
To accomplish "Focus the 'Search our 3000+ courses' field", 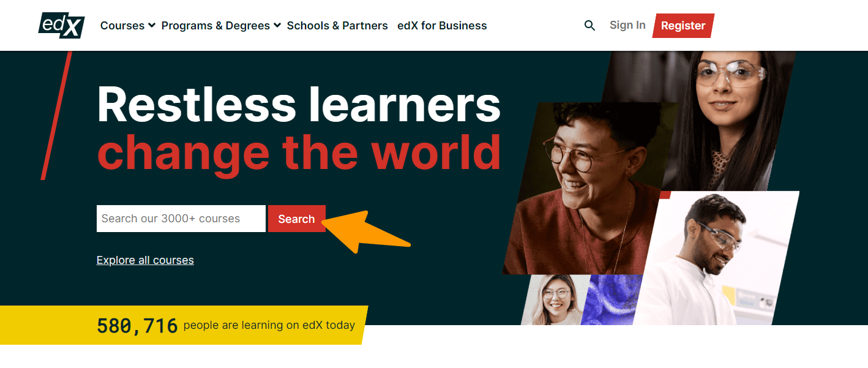I will [181, 219].
